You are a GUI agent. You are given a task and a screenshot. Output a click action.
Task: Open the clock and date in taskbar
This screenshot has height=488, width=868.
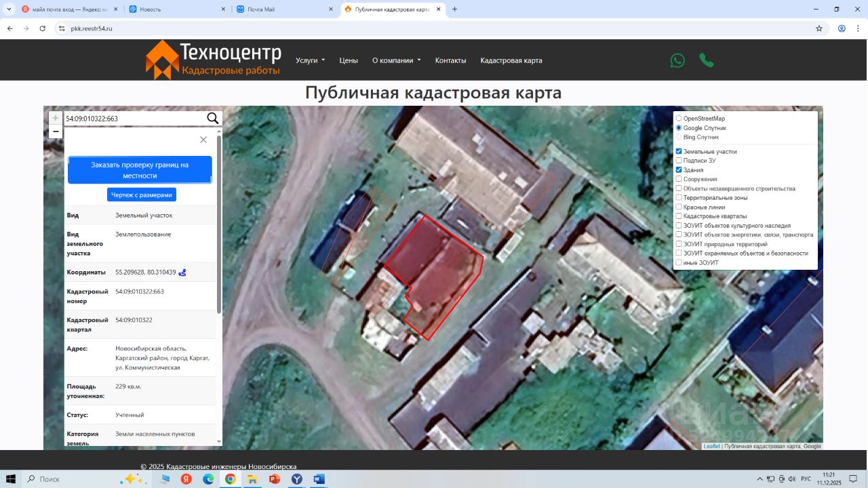[x=829, y=479]
